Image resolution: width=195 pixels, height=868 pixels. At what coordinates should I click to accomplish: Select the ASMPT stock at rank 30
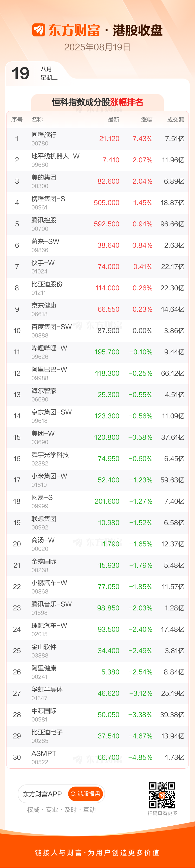coord(44,754)
